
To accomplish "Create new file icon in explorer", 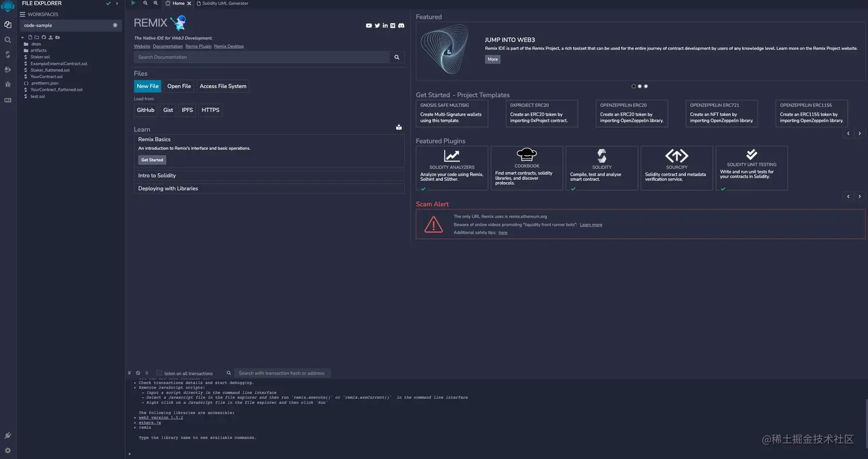I will 30,37.
